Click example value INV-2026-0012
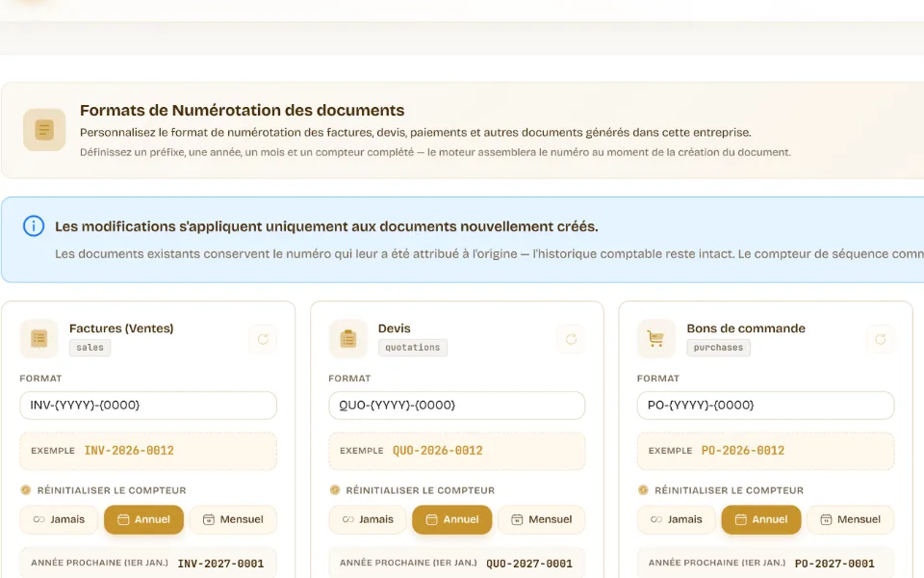This screenshot has width=924, height=578. [129, 451]
